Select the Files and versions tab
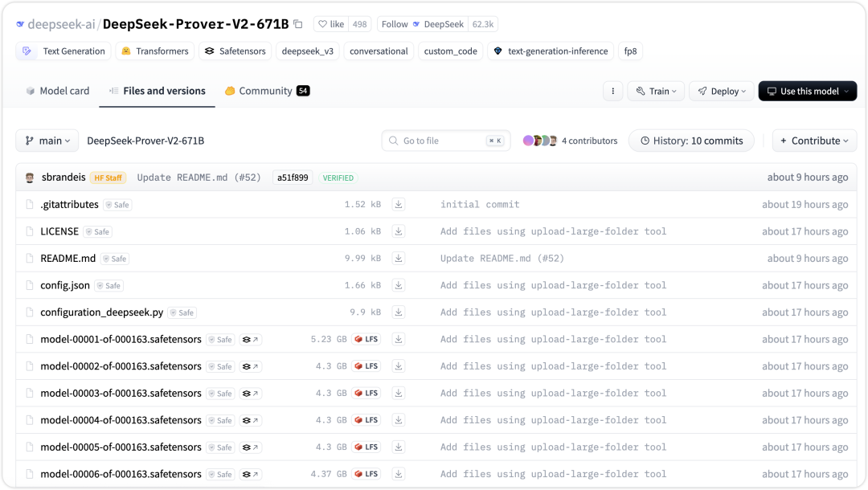 tap(158, 91)
